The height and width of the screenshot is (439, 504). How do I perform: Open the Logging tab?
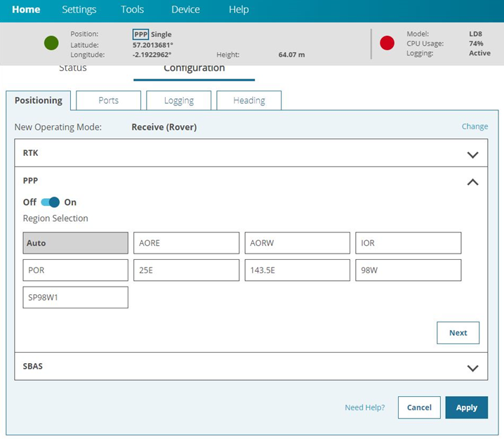point(178,100)
